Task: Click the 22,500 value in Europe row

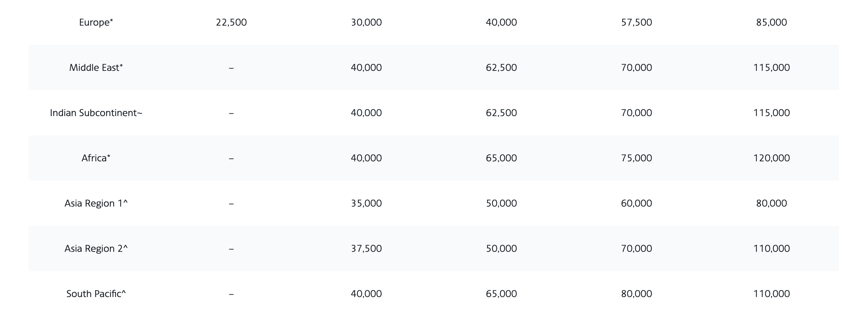Action: [231, 22]
